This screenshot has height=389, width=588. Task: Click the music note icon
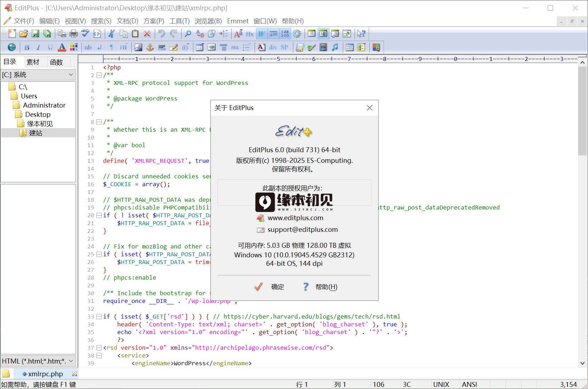pos(335,47)
